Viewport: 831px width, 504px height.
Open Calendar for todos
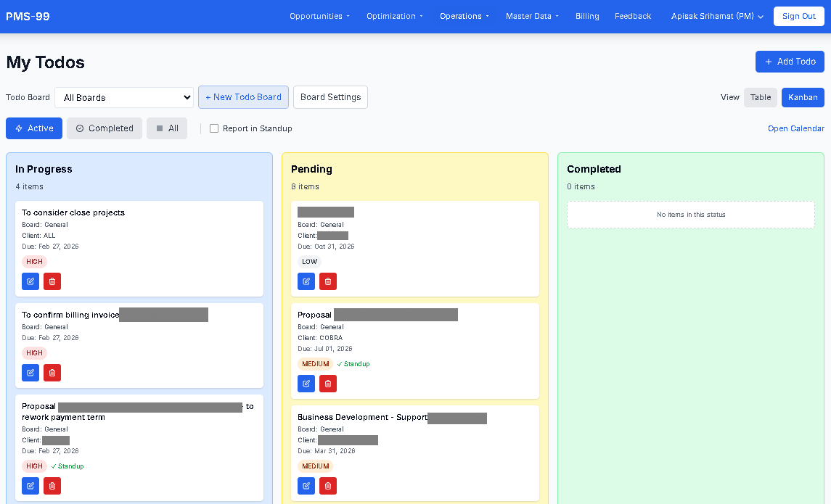point(795,128)
